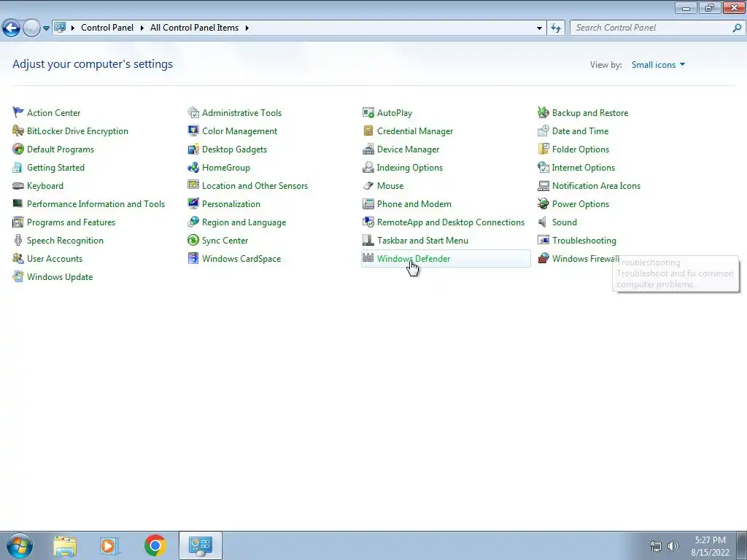The width and height of the screenshot is (747, 560).
Task: Click the Default Programs icon
Action: click(x=18, y=149)
